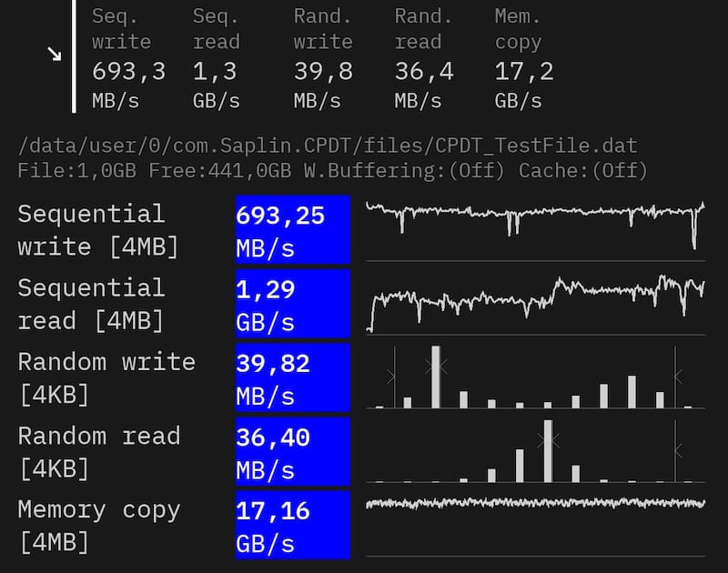Viewport: 728px width, 573px height.
Task: Select the 36,40 MB/s result box
Action: click(x=292, y=451)
